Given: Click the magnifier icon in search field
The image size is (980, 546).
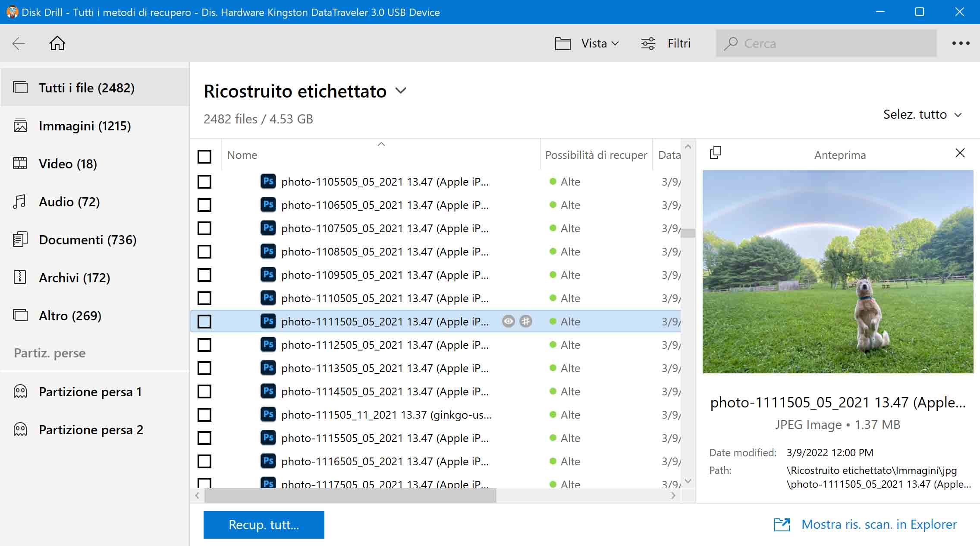Looking at the screenshot, I should coord(731,44).
